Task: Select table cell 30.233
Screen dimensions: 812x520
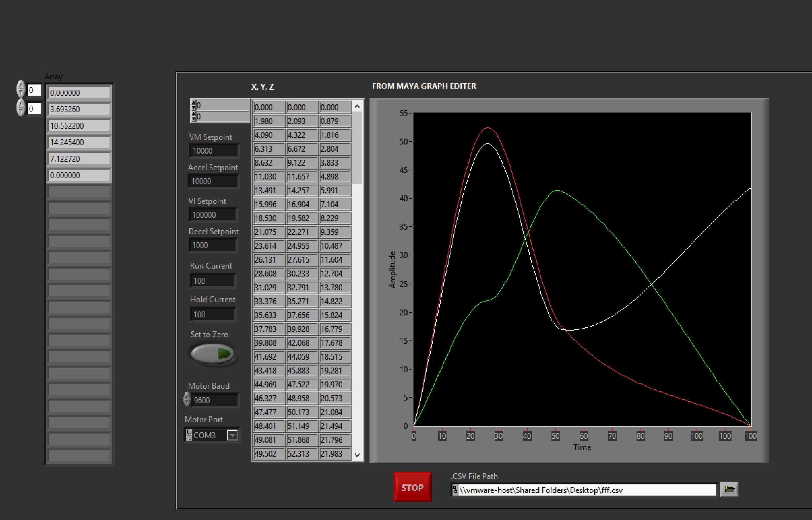Action: pyautogui.click(x=302, y=273)
